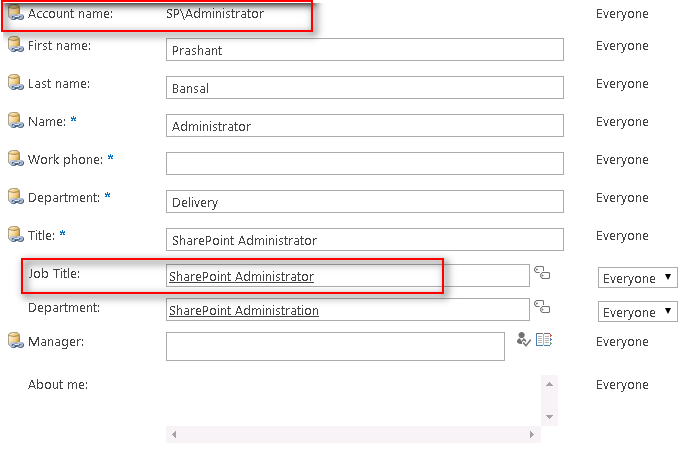Click the database icon next to Manager
Image resolution: width=689 pixels, height=449 pixels.
[x=15, y=342]
